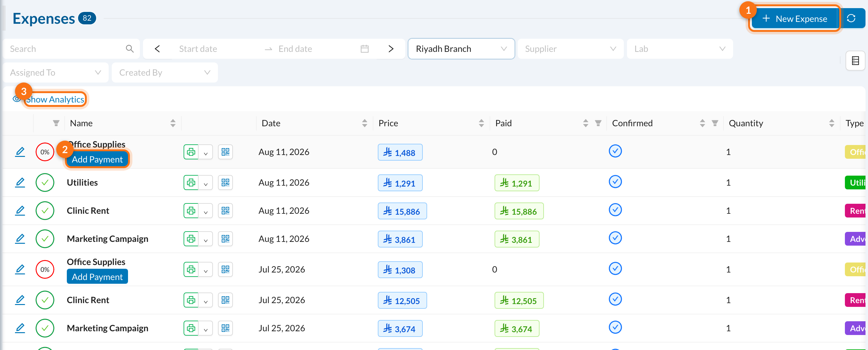
Task: Expand print options arrow for Utilities row
Action: pos(205,183)
